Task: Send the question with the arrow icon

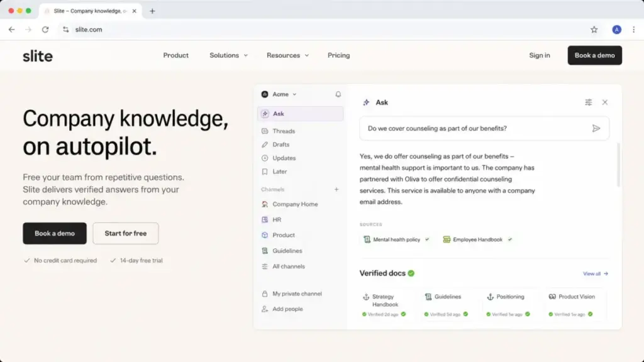Action: (596, 128)
